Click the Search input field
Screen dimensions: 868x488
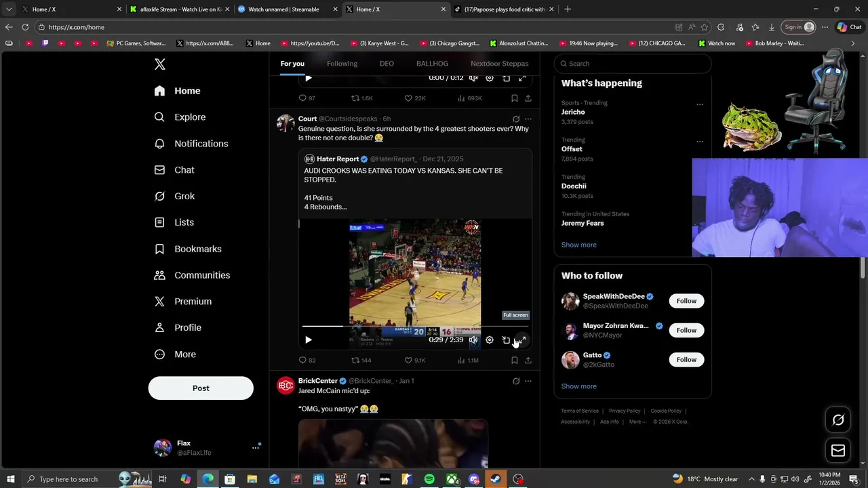click(633, 64)
